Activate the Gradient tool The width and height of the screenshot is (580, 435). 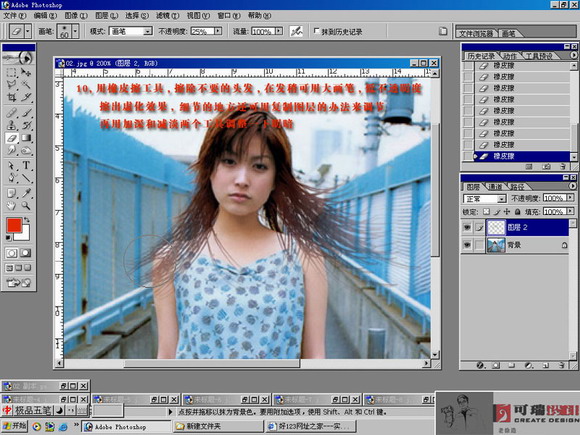point(26,138)
